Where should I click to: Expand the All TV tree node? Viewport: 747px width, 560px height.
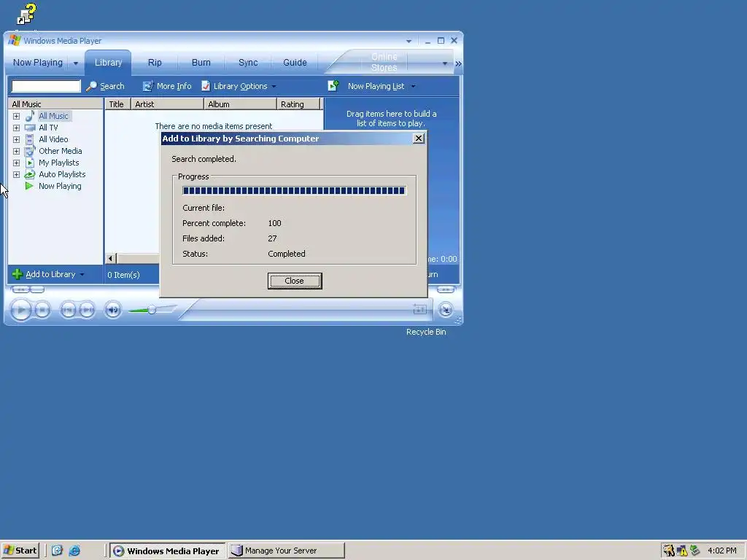coord(16,128)
